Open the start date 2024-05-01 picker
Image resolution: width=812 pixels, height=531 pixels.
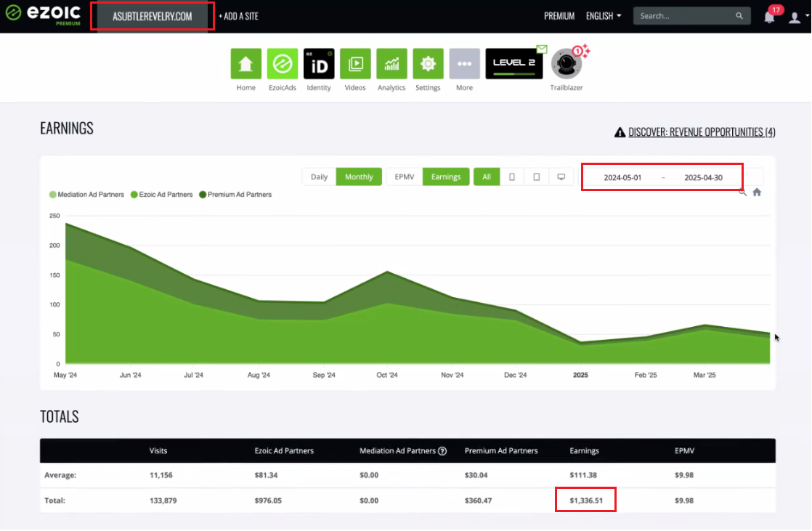point(622,177)
